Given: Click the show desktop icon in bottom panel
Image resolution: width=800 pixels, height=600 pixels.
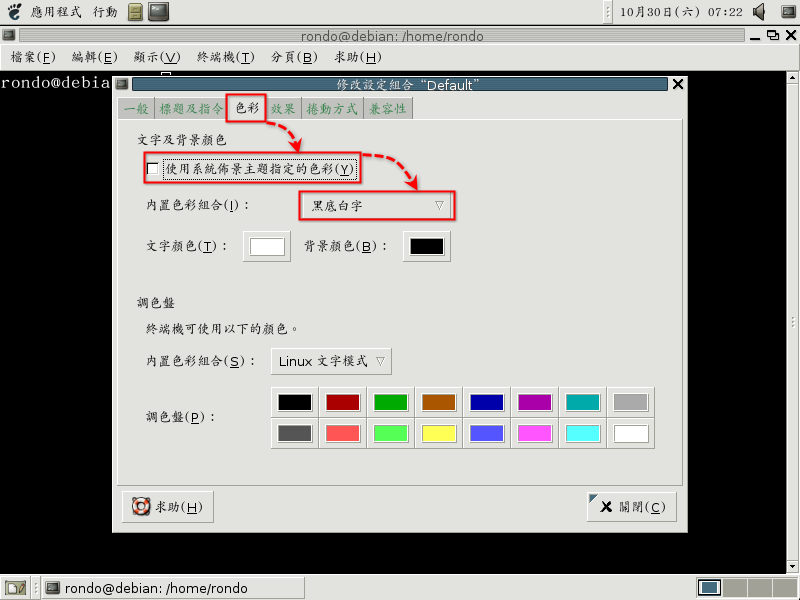Looking at the screenshot, I should [15, 588].
